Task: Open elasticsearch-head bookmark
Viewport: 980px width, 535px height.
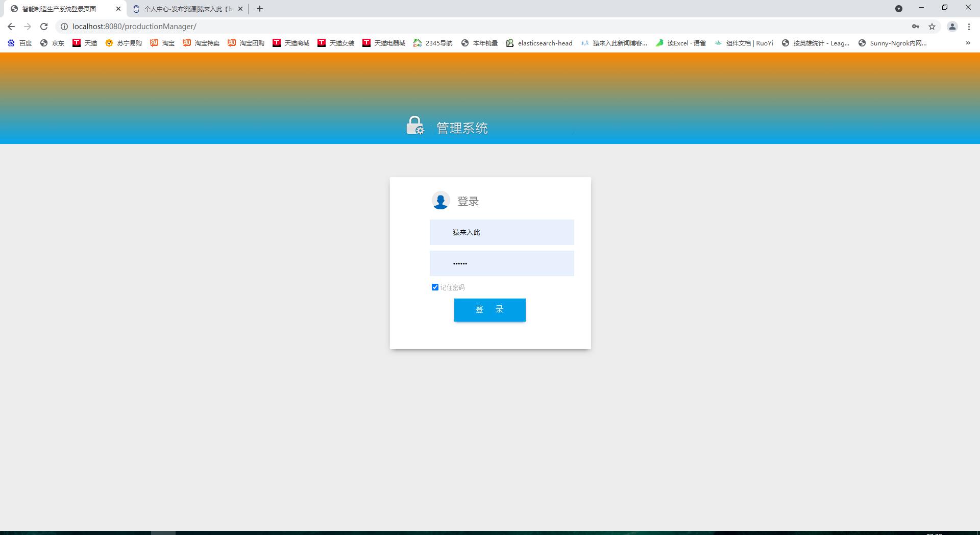Action: click(539, 43)
